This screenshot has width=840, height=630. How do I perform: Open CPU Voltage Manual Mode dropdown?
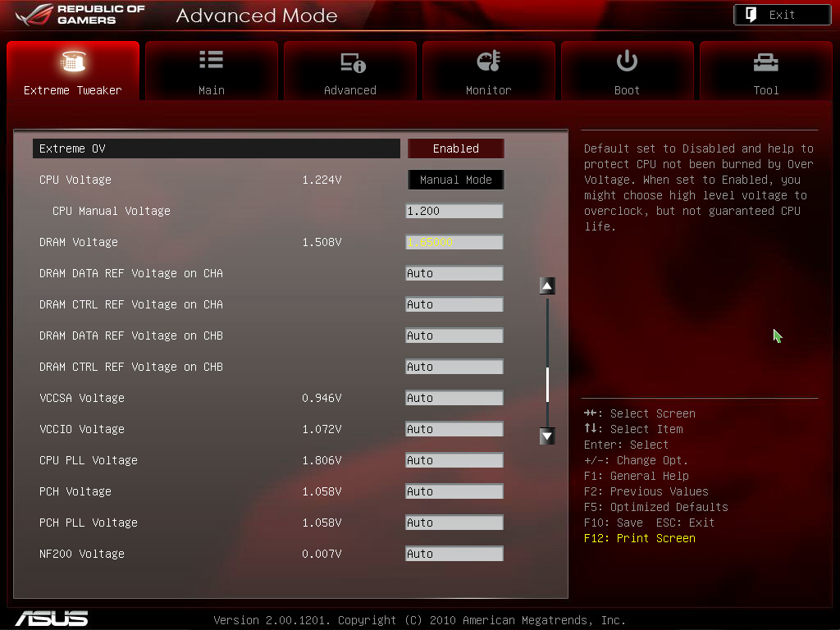(455, 180)
